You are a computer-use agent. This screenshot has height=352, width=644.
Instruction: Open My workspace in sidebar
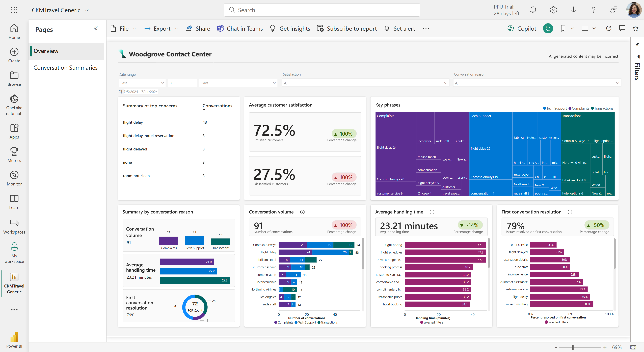point(14,253)
